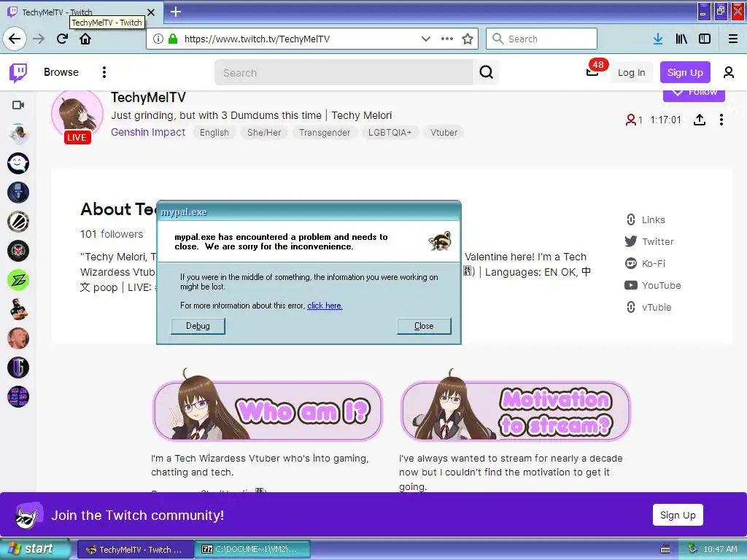Click the Close button in mypal.exe dialog

(x=424, y=326)
